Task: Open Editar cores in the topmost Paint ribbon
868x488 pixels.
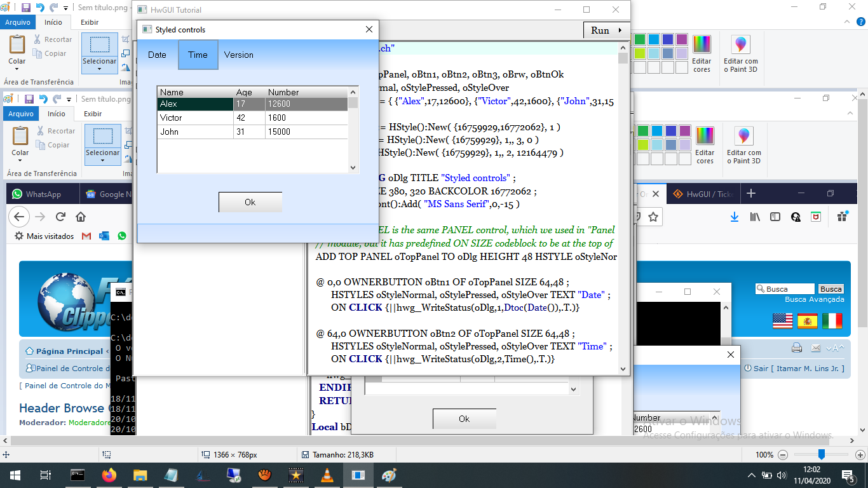Action: pos(702,54)
